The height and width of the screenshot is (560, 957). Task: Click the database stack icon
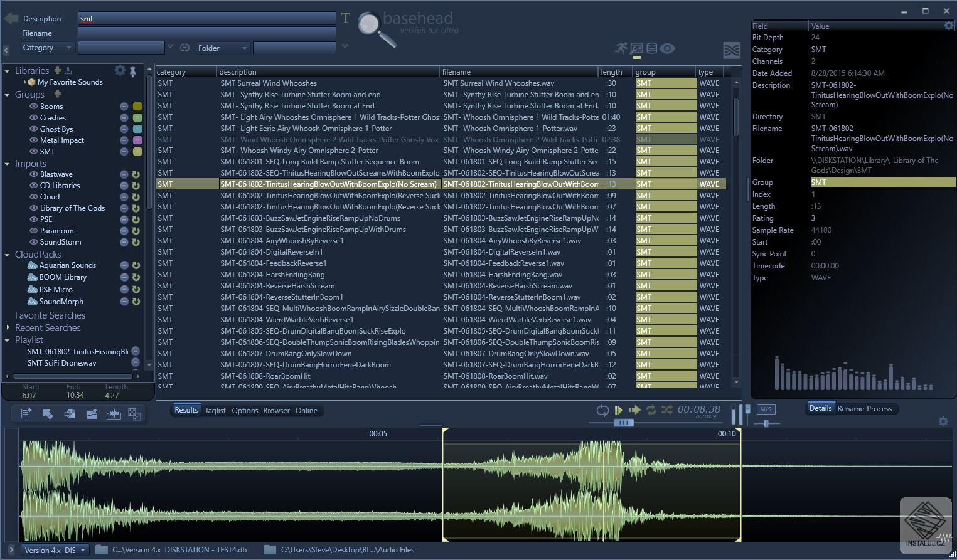tap(652, 48)
